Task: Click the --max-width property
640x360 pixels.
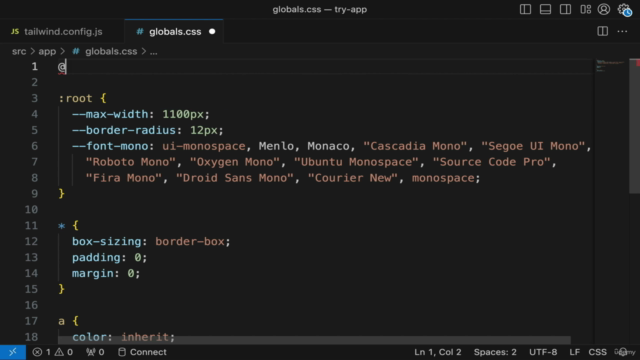Action: click(x=110, y=114)
